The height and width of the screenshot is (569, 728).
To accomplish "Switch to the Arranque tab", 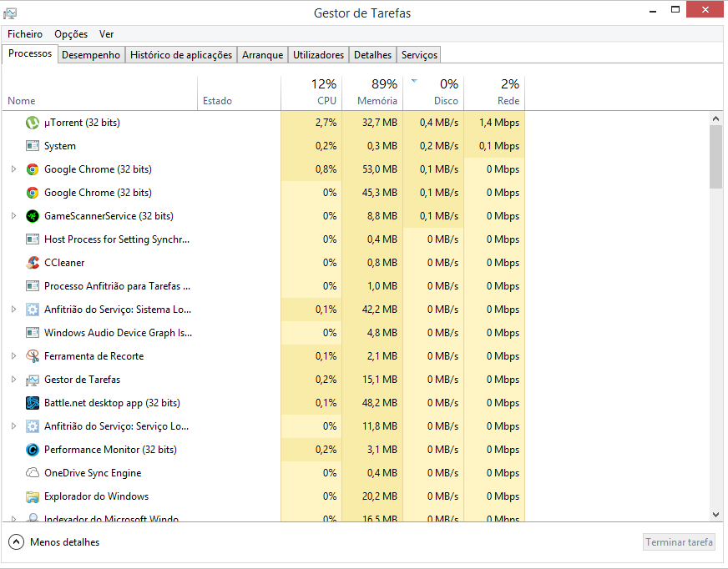I will [x=262, y=55].
